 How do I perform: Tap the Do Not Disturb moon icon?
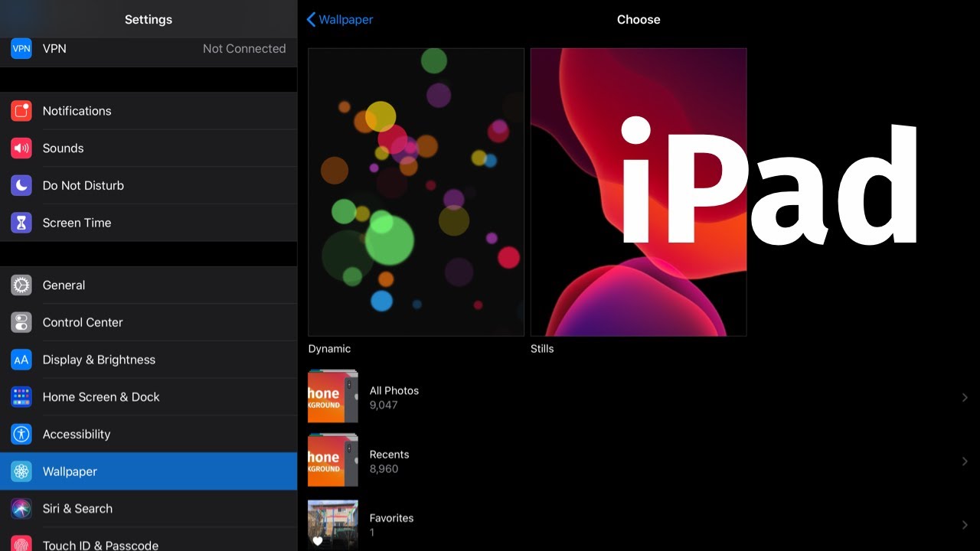tap(21, 185)
